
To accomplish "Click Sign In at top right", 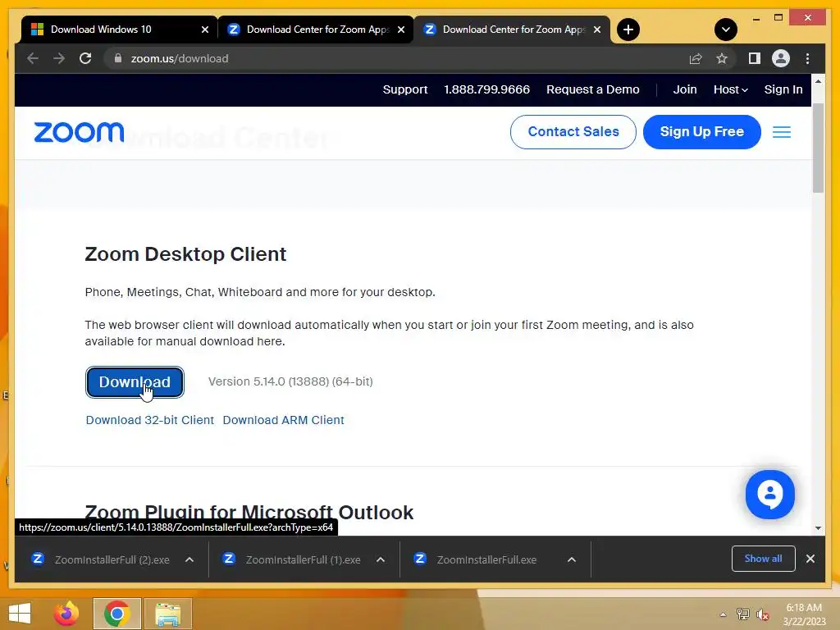I will click(783, 89).
